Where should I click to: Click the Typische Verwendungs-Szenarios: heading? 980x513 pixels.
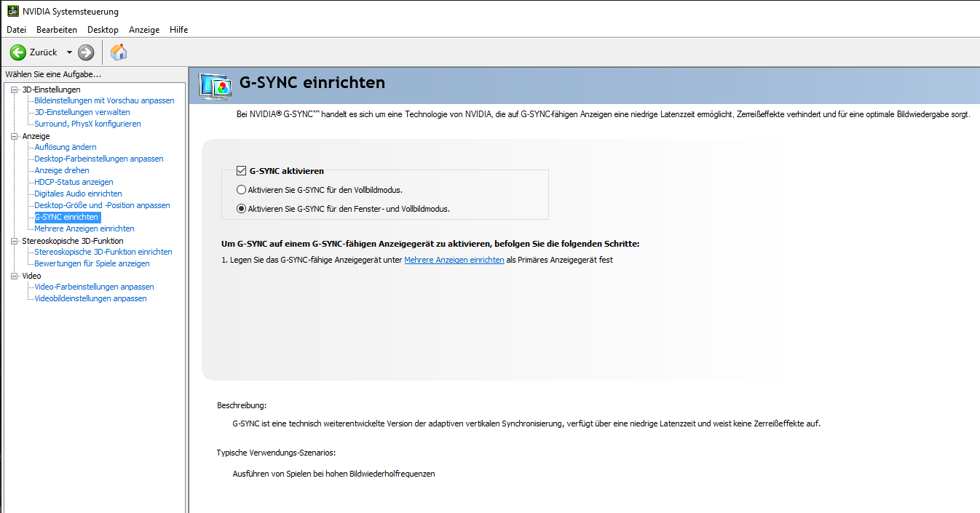[x=277, y=453]
